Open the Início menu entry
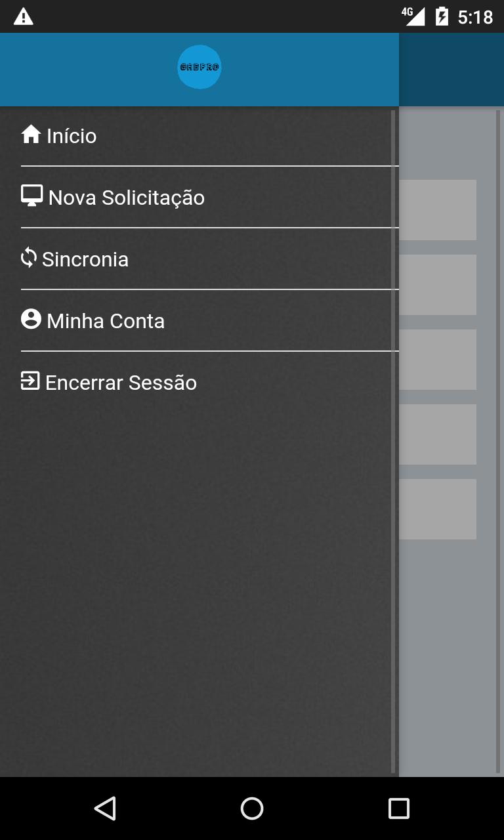 point(72,136)
